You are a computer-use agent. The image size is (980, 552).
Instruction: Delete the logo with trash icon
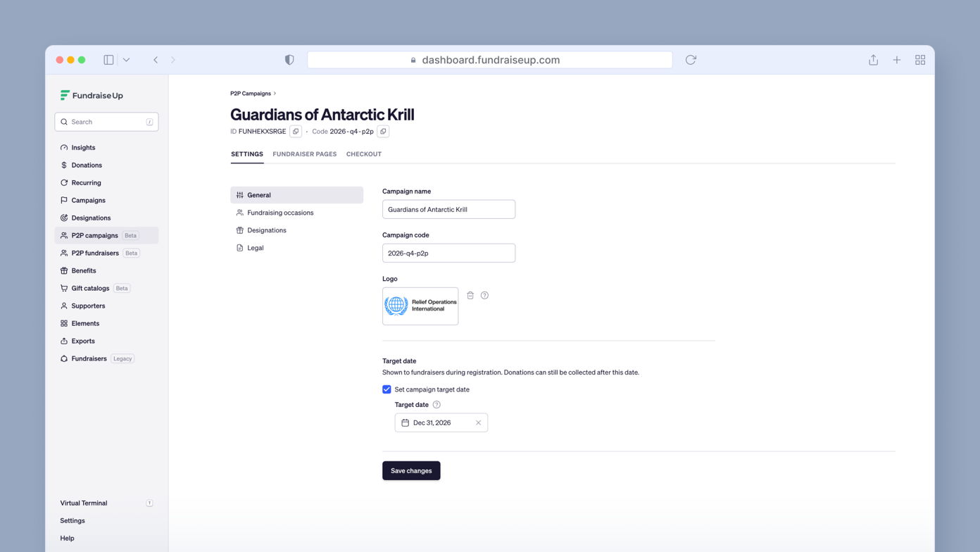(470, 296)
